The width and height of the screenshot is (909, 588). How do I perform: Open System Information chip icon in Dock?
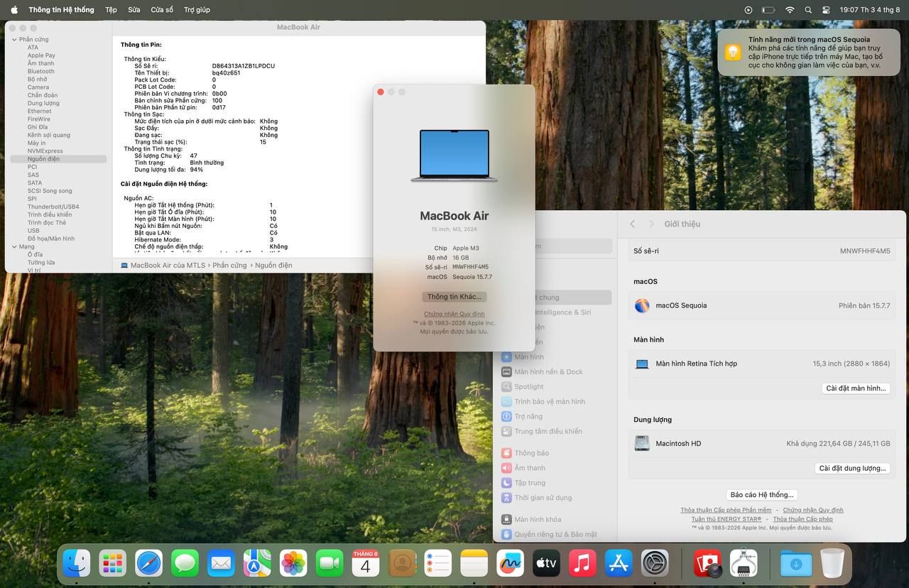(x=744, y=563)
